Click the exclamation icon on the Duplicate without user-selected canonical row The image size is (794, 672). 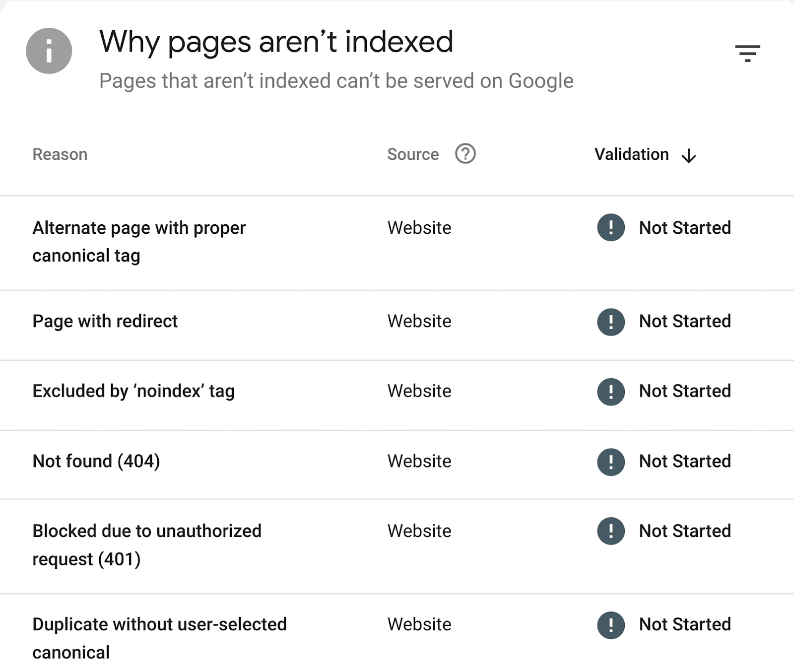point(610,625)
